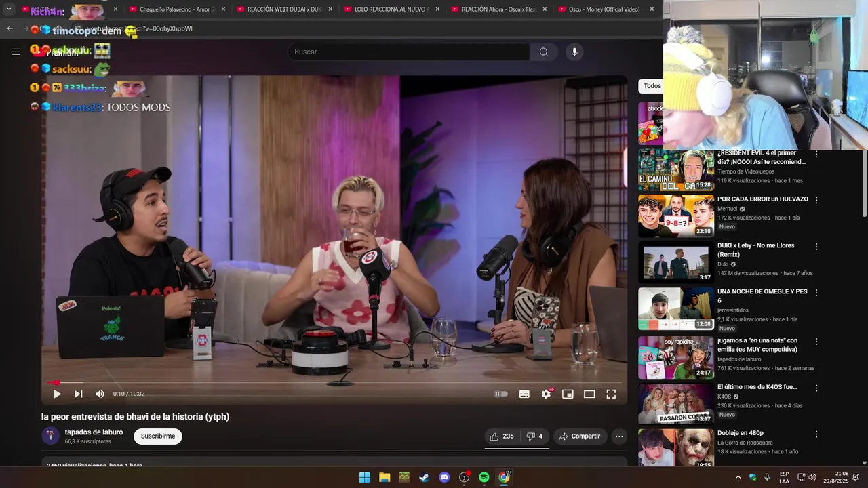Open Discord from the taskbar
Image resolution: width=868 pixels, height=488 pixels.
pos(444,477)
